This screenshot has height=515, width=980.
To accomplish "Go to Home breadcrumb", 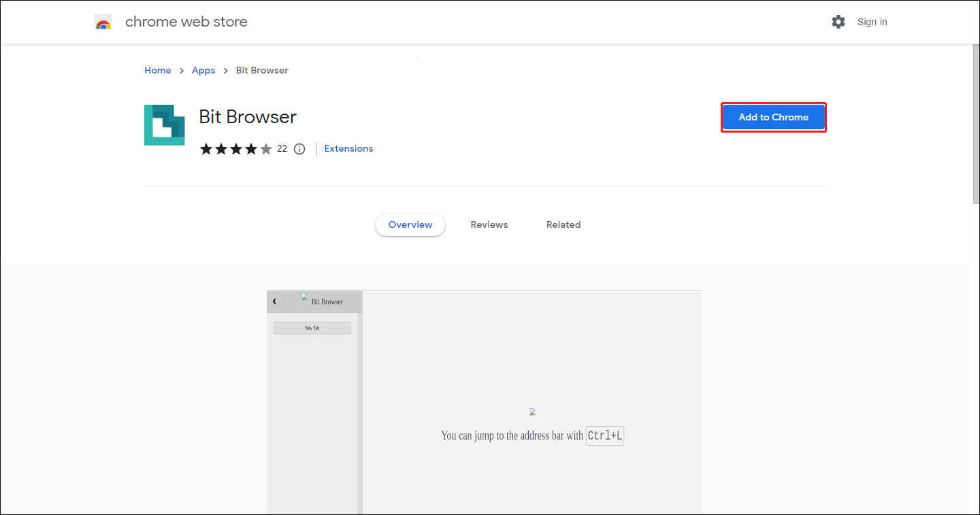I will (158, 70).
